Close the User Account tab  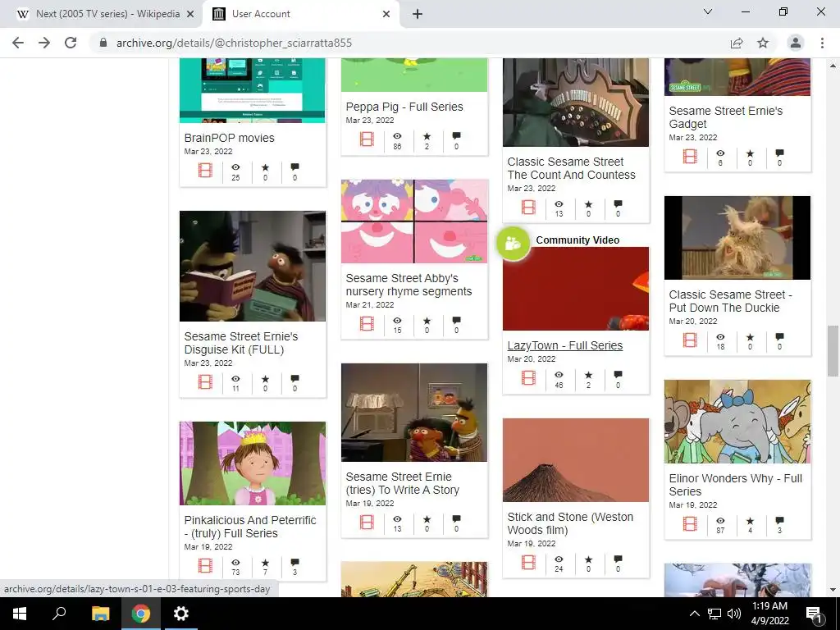point(386,14)
